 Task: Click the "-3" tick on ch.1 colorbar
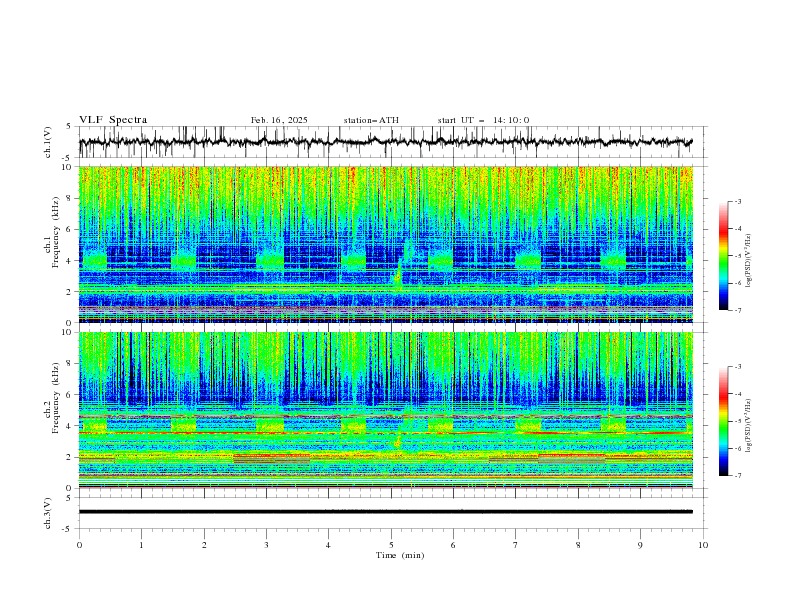[737, 201]
